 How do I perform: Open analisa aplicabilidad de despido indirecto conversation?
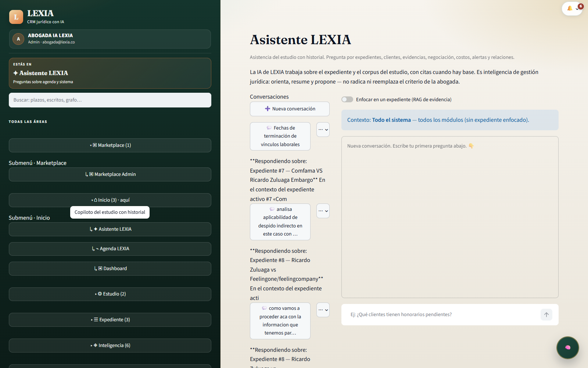280,222
